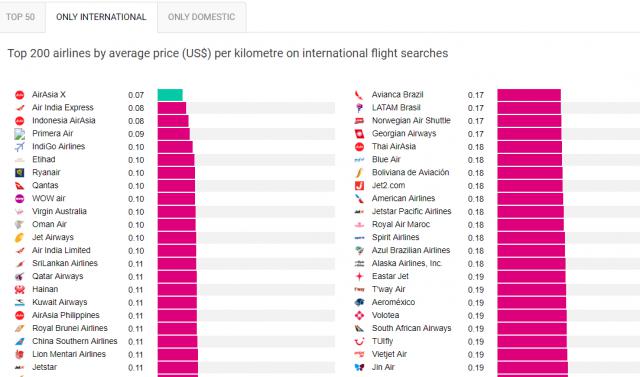Click the Qatar Airways price value 0.11
The image size is (640, 377).
pos(136,277)
